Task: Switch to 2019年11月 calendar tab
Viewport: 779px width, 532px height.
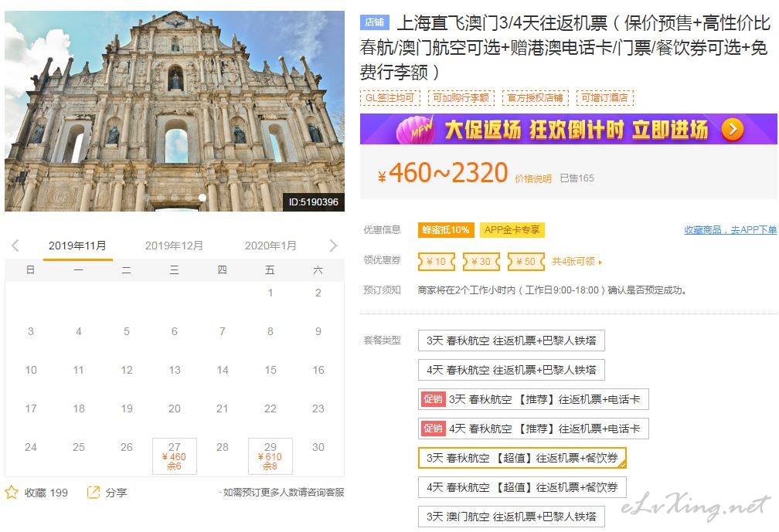Action: [x=77, y=246]
